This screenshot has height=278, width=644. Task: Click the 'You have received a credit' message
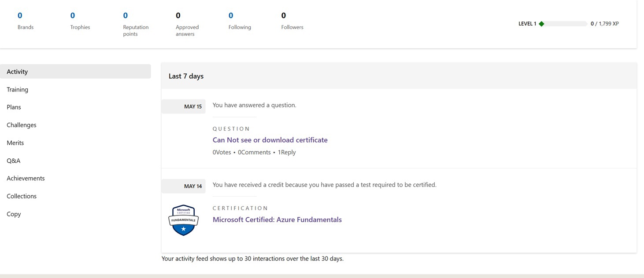click(325, 185)
